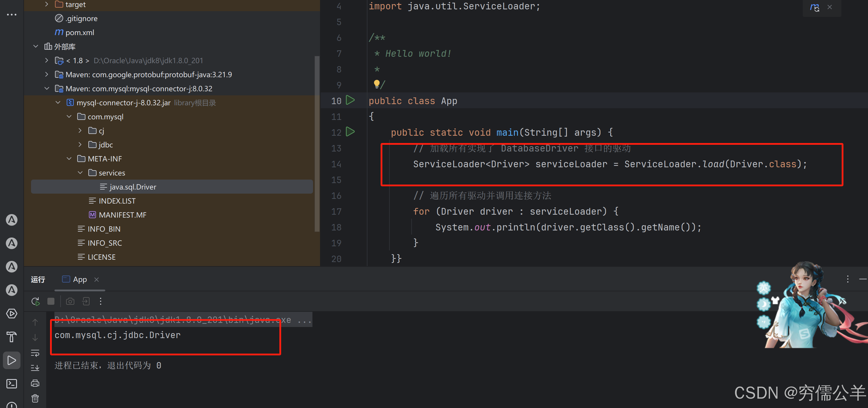Click the lightbulb intention icon in editor
Image resolution: width=868 pixels, height=408 pixels.
click(377, 83)
